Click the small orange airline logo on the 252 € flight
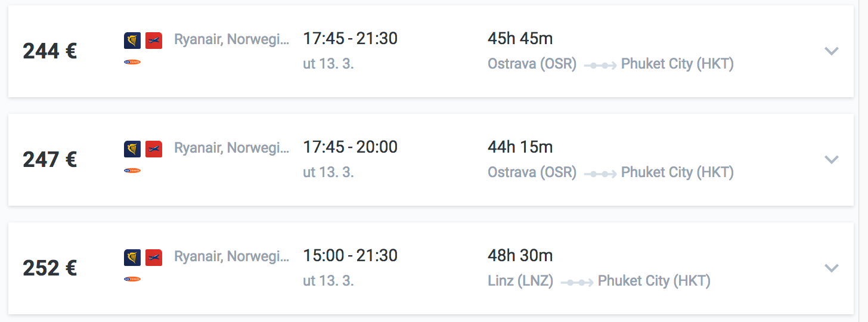868x322 pixels. pos(132,278)
